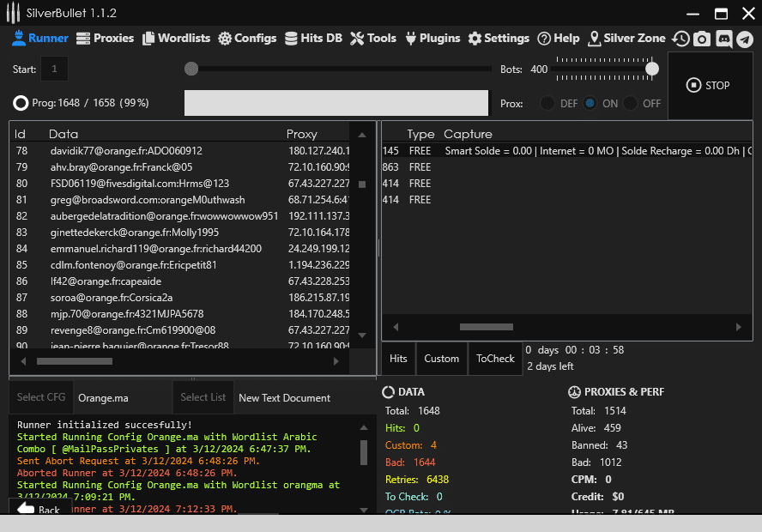Click the camera screenshot icon
Screen dimensions: 762x532
click(702, 39)
